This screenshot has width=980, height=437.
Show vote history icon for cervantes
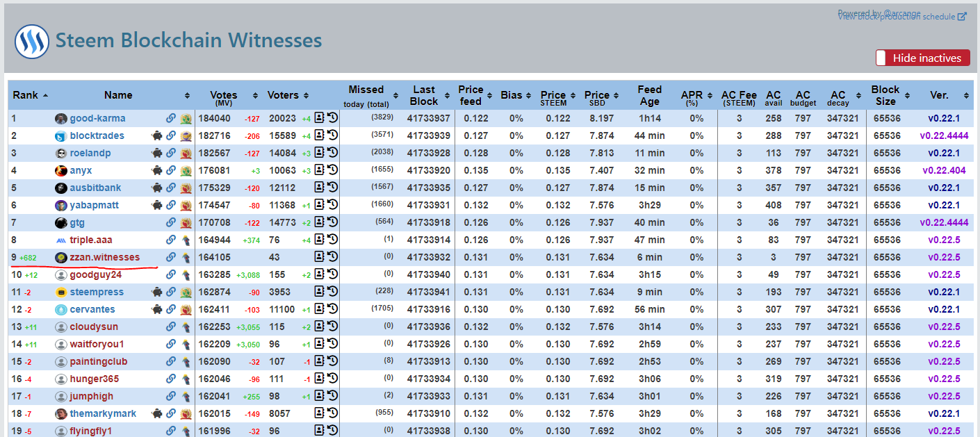click(332, 309)
